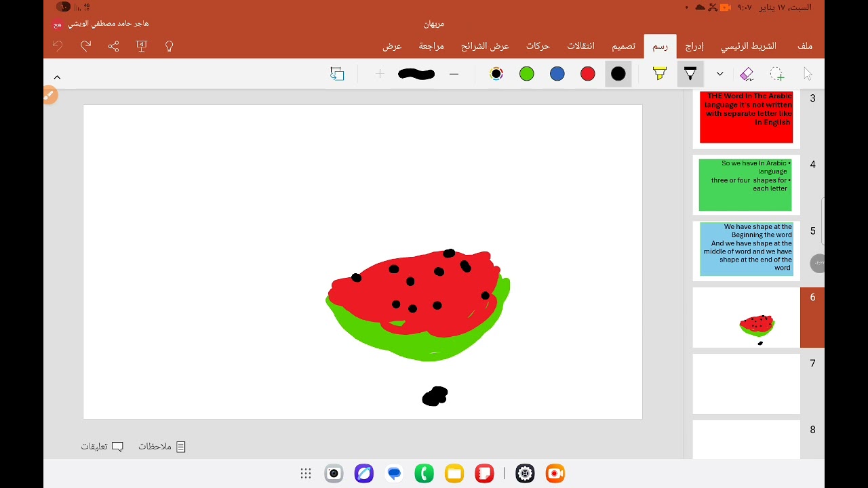The image size is (868, 488).
Task: Open the green phone app in taskbar
Action: coord(425,474)
